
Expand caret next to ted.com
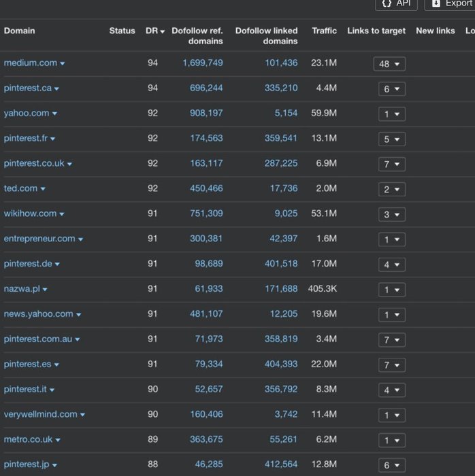pyautogui.click(x=43, y=189)
